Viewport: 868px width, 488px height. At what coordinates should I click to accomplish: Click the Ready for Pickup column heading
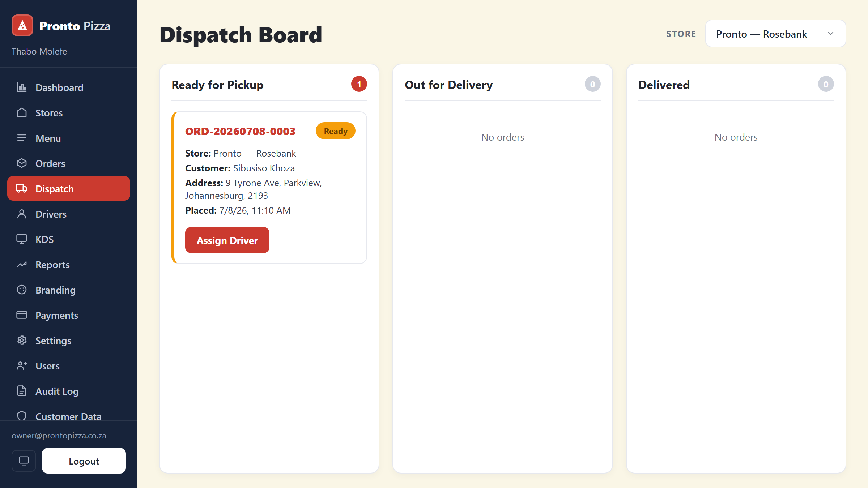click(217, 85)
